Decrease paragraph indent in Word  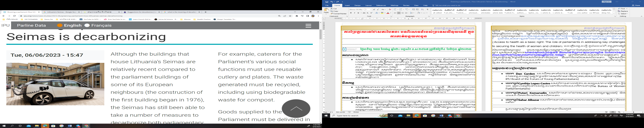point(413,9)
